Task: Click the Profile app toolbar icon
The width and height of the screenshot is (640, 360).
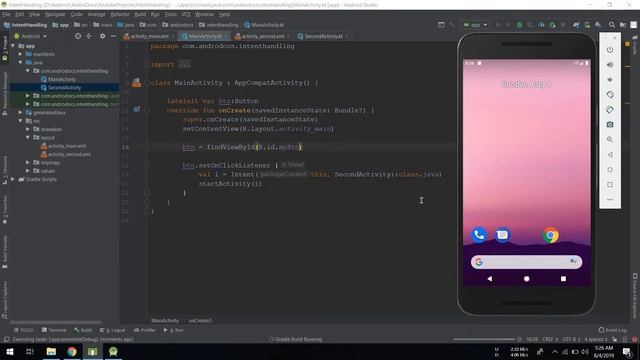Action: click(541, 25)
